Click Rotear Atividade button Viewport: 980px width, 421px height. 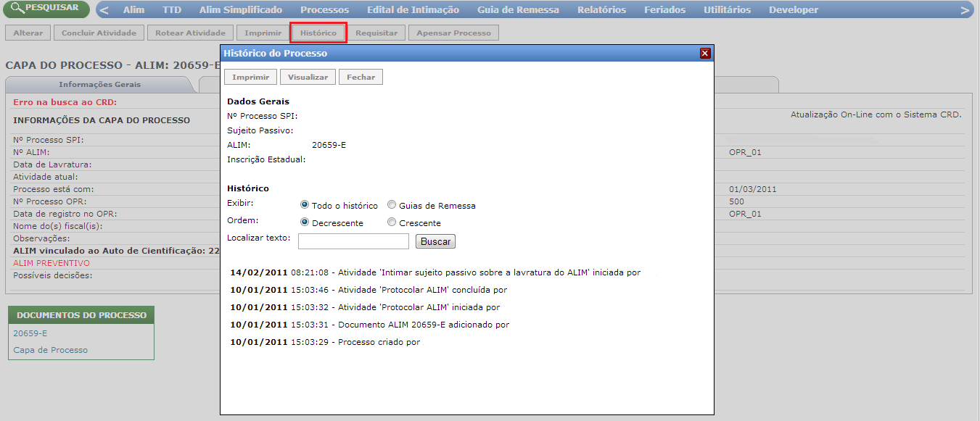(191, 33)
